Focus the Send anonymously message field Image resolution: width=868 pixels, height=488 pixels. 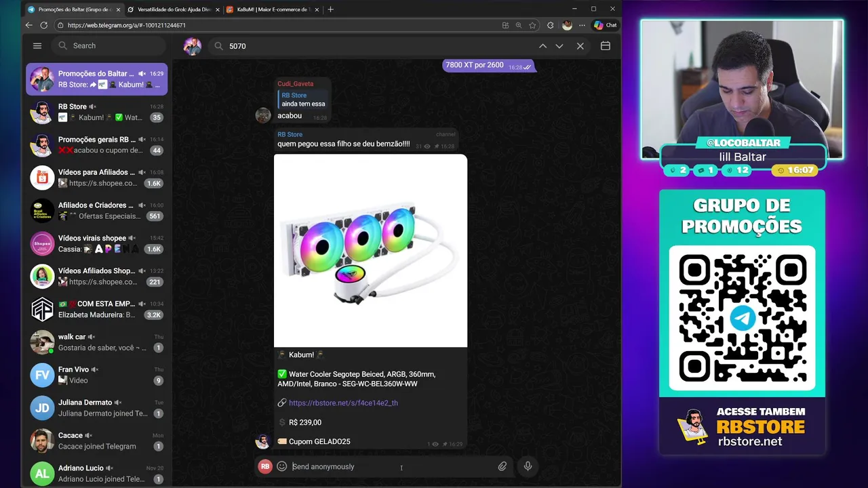tap(392, 466)
